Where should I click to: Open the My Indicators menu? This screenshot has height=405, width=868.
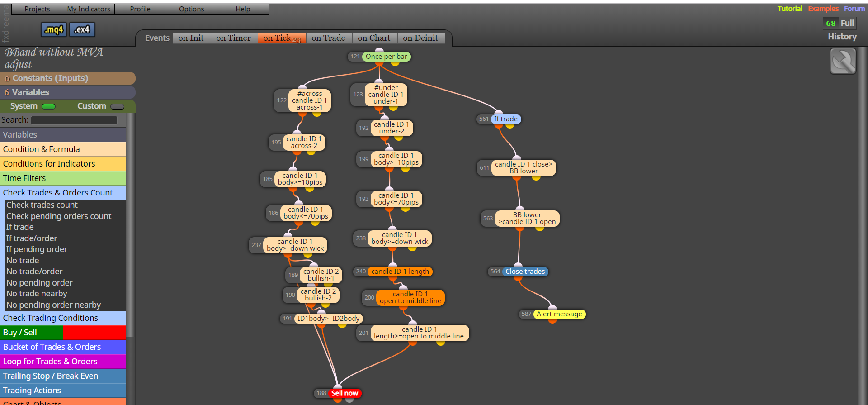click(x=89, y=9)
